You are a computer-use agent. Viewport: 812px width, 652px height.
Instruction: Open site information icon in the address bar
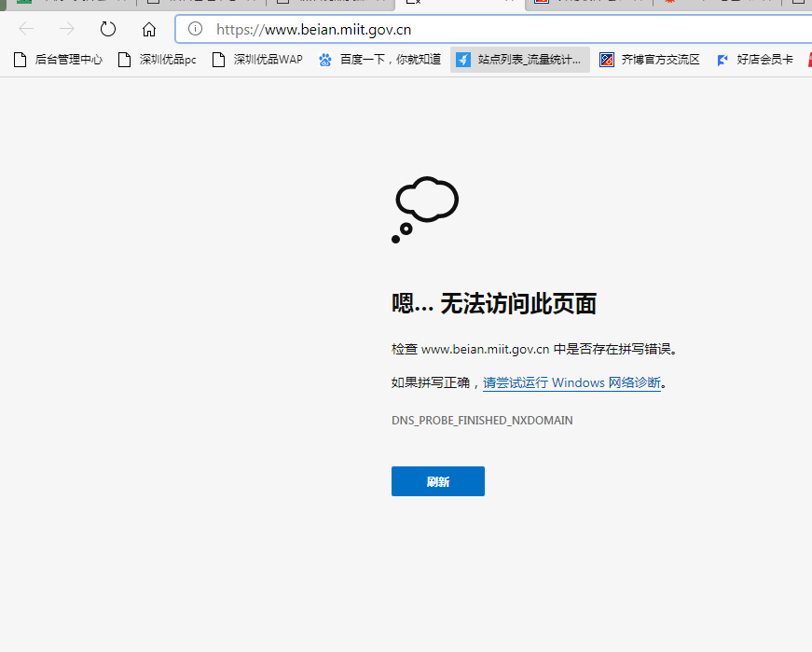click(x=195, y=29)
